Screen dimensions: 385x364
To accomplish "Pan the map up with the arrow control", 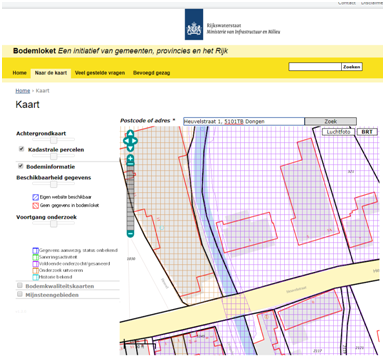I will 130,134.
